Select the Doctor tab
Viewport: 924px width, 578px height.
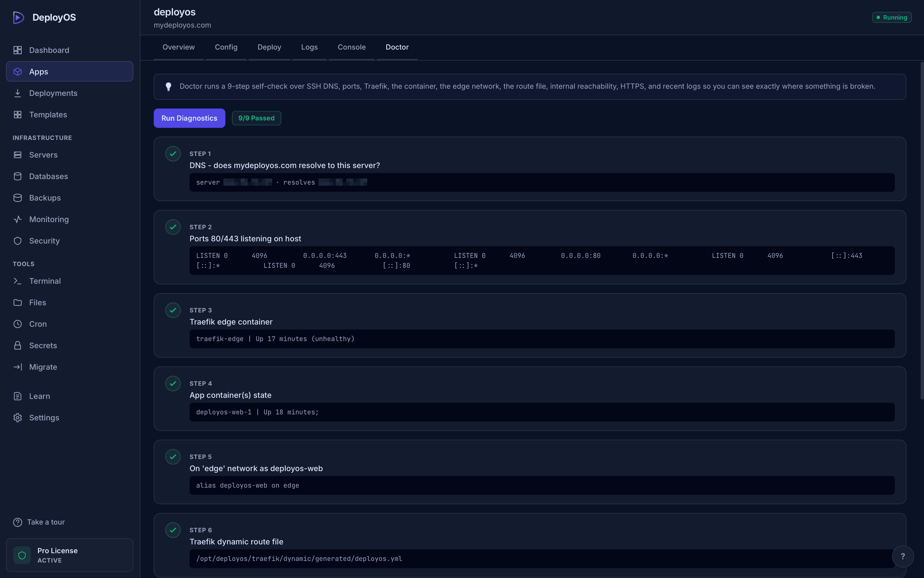397,47
